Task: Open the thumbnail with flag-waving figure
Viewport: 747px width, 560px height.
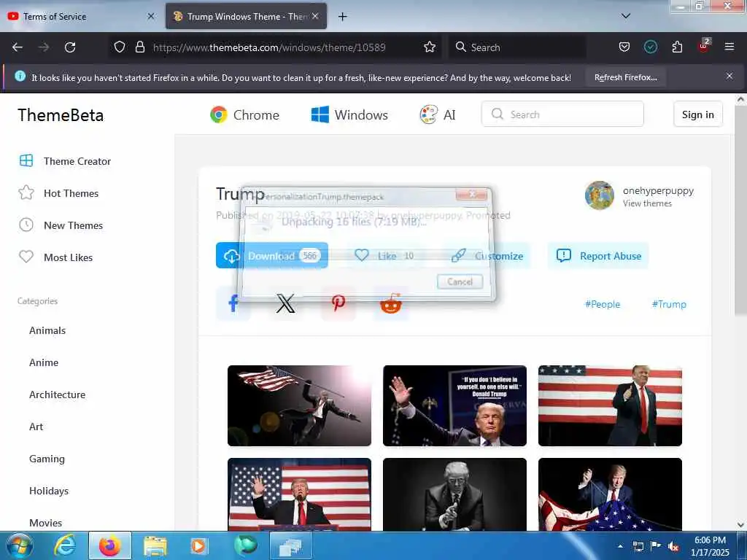Action: pyautogui.click(x=299, y=405)
